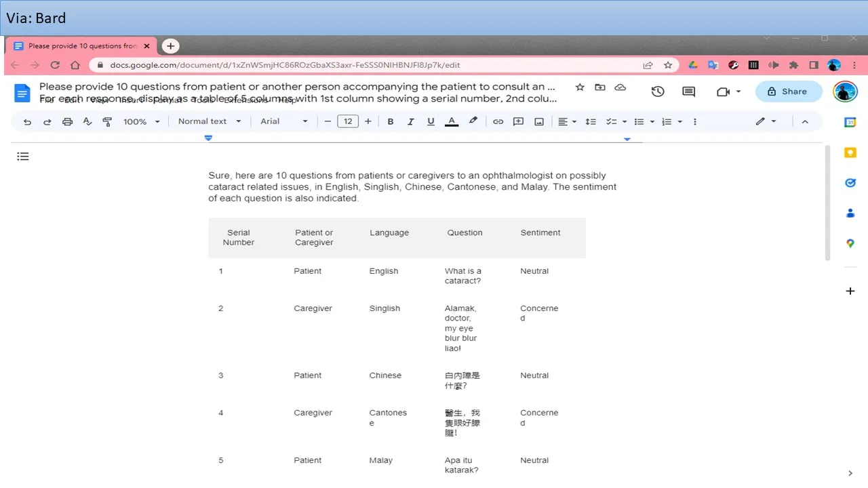Open line and paragraph spacing
868x488 pixels.
click(591, 121)
